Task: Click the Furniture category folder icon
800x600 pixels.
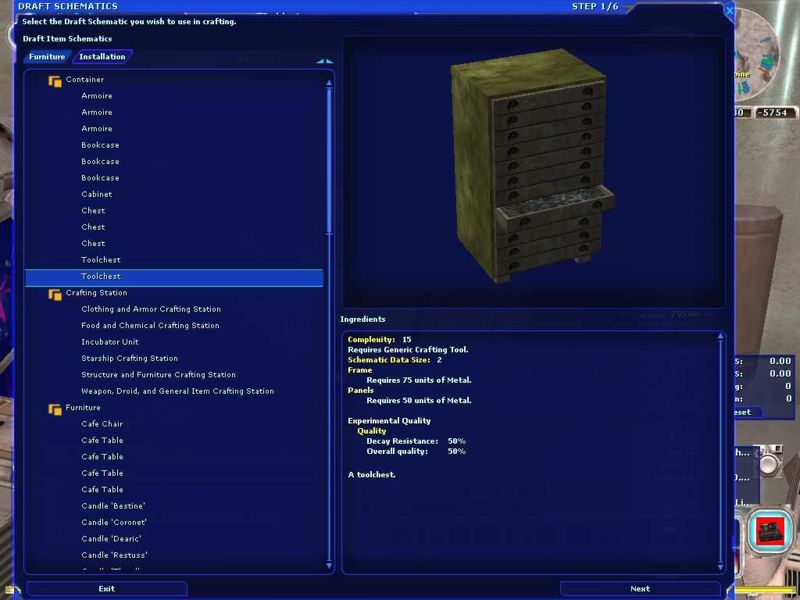Action: (55, 408)
